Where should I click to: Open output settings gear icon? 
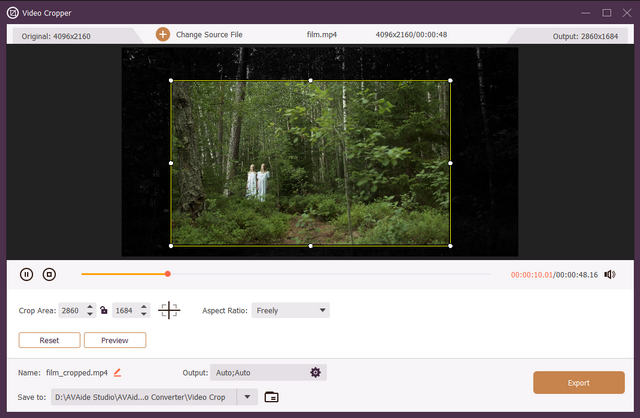pos(315,372)
